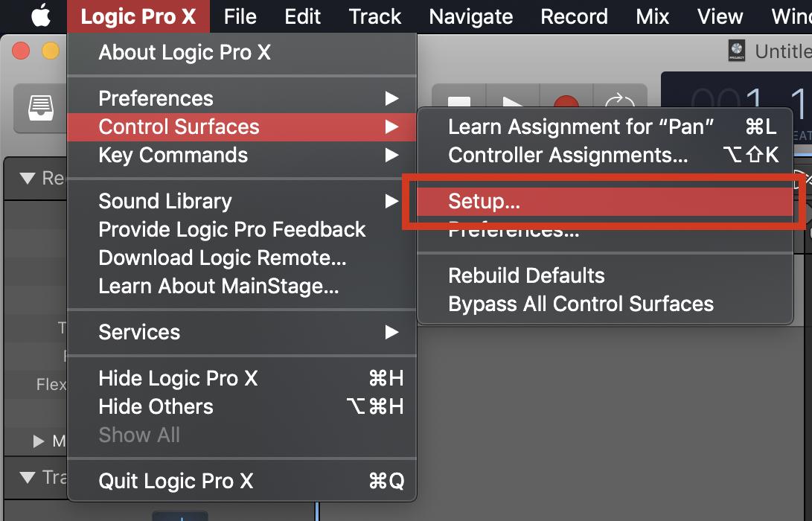
Task: Open the Library inbox icon
Action: click(40, 108)
